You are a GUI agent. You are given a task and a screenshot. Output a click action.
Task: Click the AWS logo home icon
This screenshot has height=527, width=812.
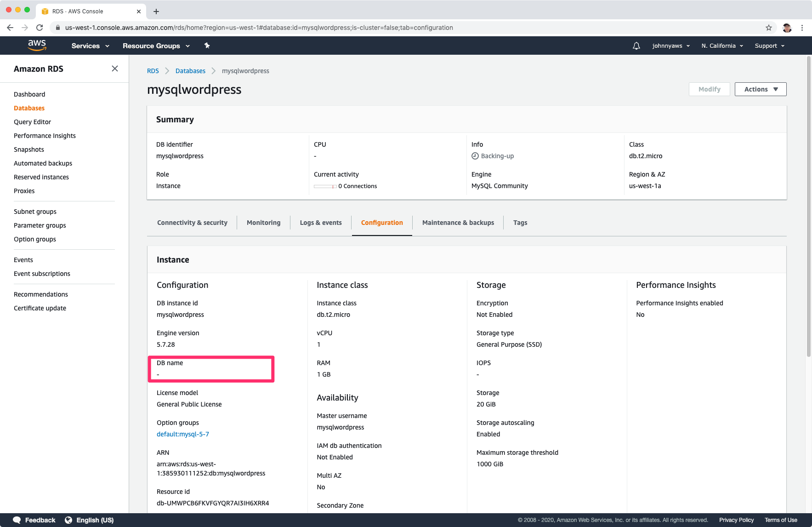click(37, 45)
